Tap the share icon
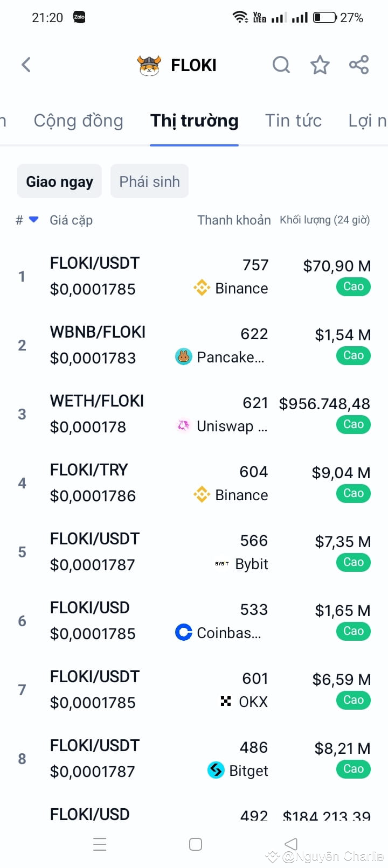 [359, 65]
